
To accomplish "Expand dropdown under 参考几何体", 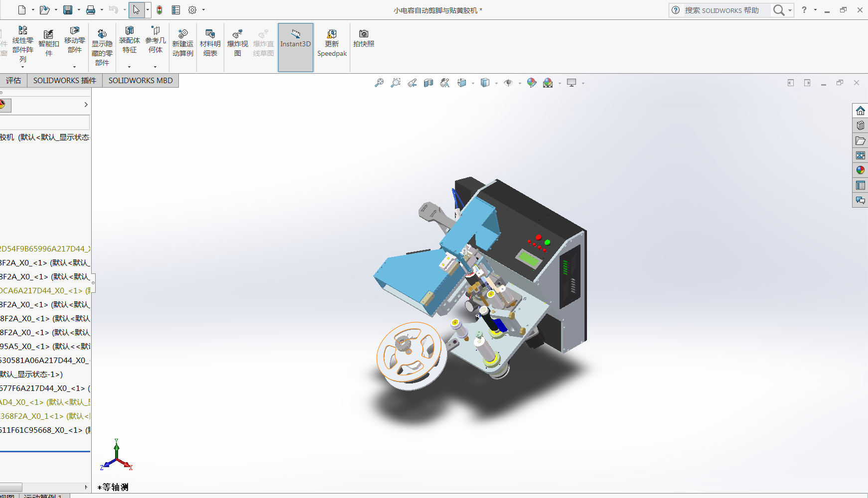I will pyautogui.click(x=155, y=67).
